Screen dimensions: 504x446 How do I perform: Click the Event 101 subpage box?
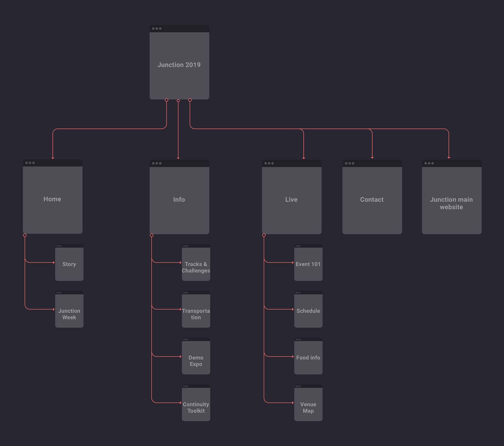(x=308, y=264)
